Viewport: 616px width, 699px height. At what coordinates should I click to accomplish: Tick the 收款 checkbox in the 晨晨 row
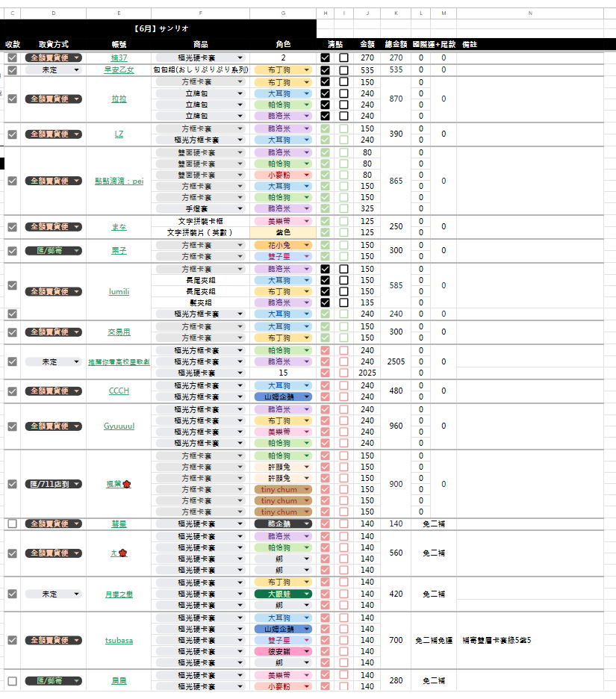click(x=13, y=681)
